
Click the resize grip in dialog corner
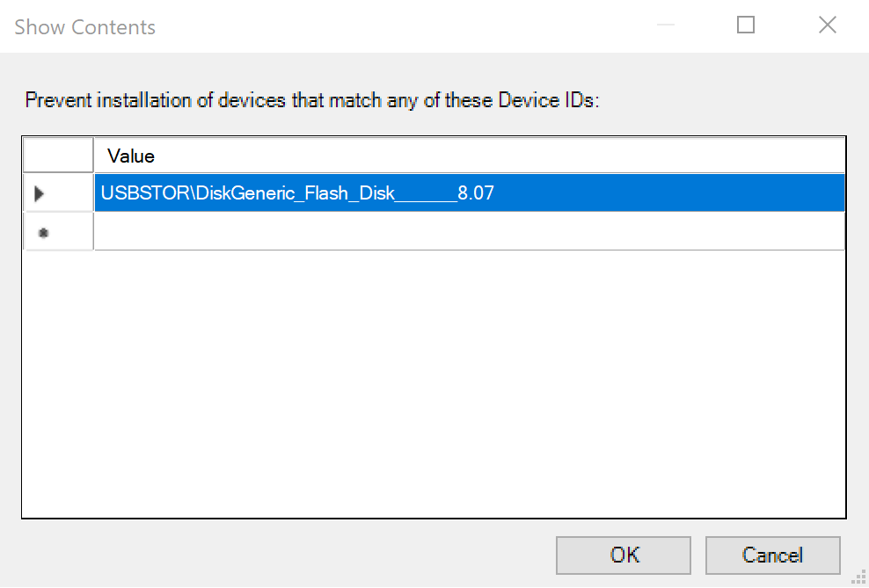(859, 578)
